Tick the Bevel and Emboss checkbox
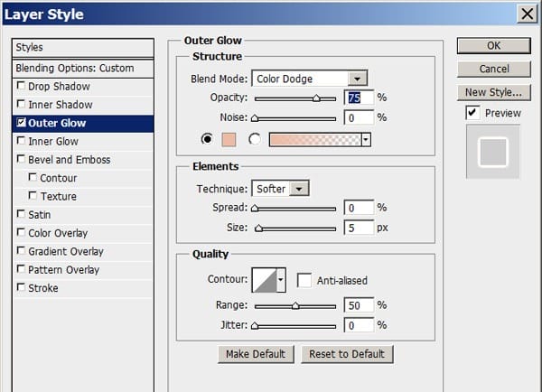The height and width of the screenshot is (392, 542). pos(21,159)
